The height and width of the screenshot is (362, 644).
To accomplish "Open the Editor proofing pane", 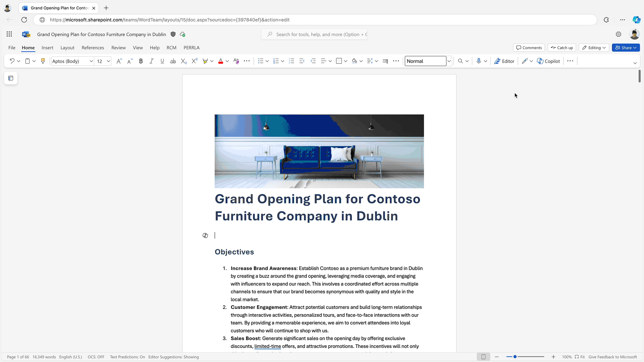I will (x=504, y=61).
